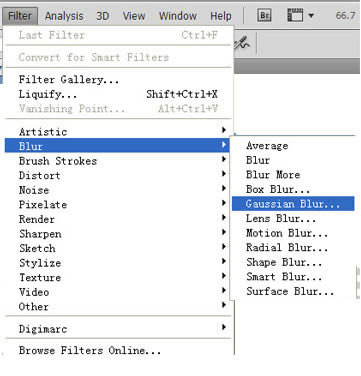Open the Radial Blur... dialog
Image resolution: width=361 pixels, height=376 pixels.
click(x=293, y=247)
